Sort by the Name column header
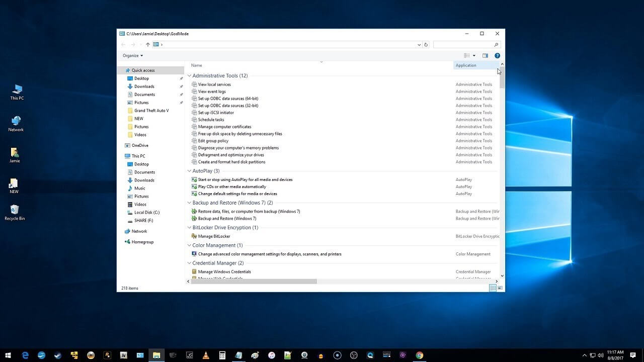644x362 pixels. tap(196, 65)
